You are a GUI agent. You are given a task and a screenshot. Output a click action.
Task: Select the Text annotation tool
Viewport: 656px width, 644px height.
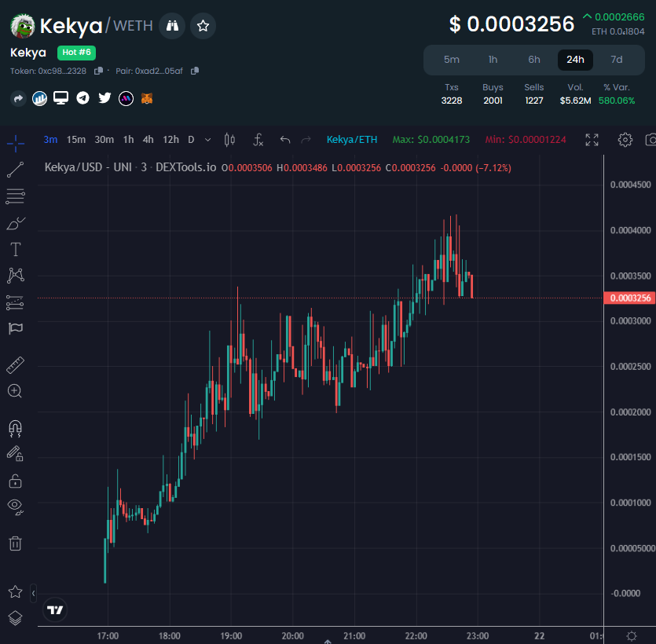(x=16, y=249)
